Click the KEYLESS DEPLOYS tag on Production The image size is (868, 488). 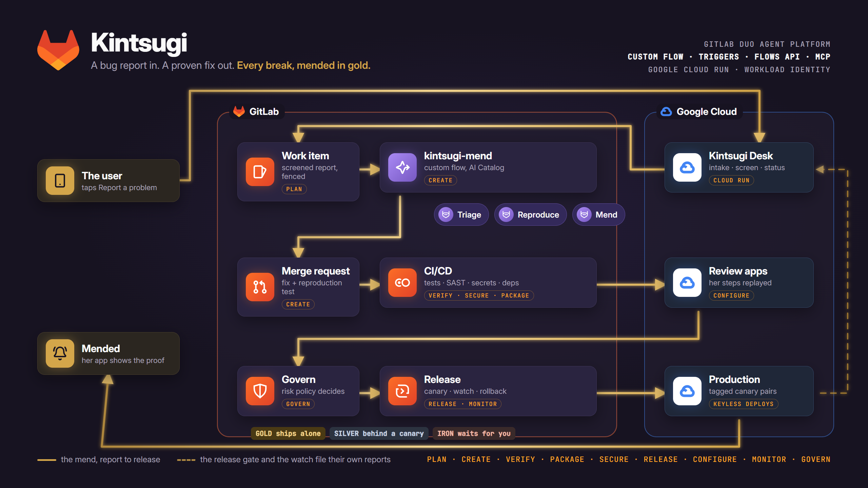click(744, 404)
